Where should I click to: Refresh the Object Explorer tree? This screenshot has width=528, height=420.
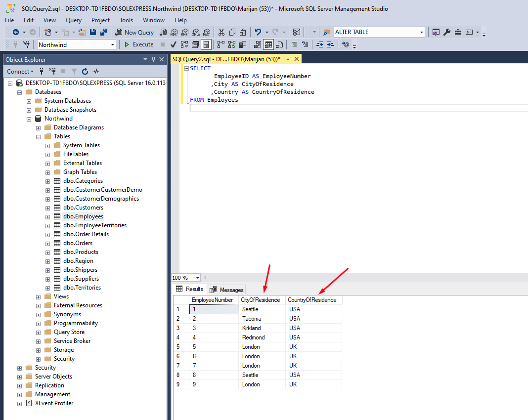(85, 71)
